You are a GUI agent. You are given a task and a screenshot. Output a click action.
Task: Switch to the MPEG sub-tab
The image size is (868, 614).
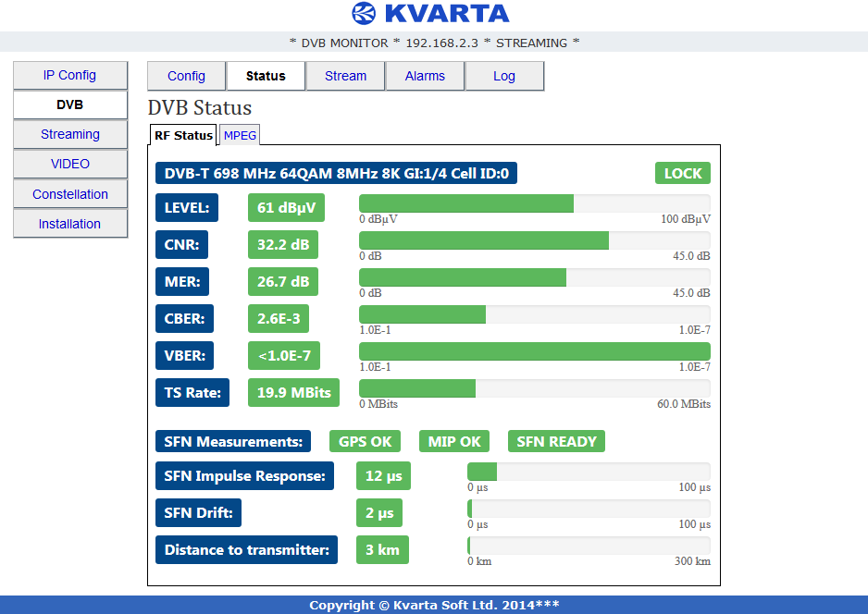point(240,136)
